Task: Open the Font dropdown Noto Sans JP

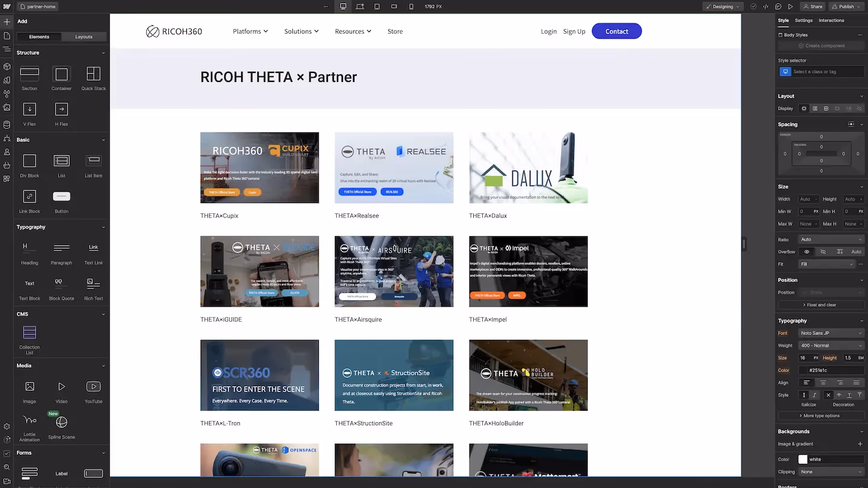Action: point(831,333)
